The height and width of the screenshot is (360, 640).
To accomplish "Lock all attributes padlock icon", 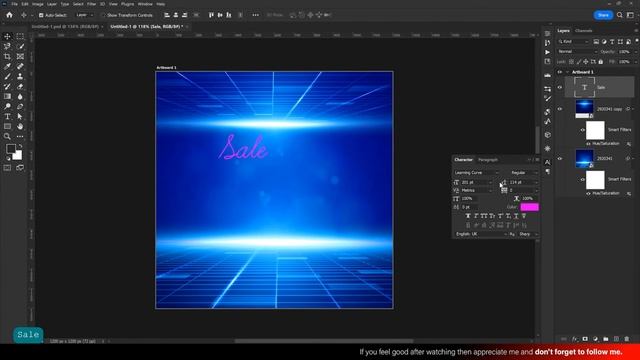I will tap(600, 62).
